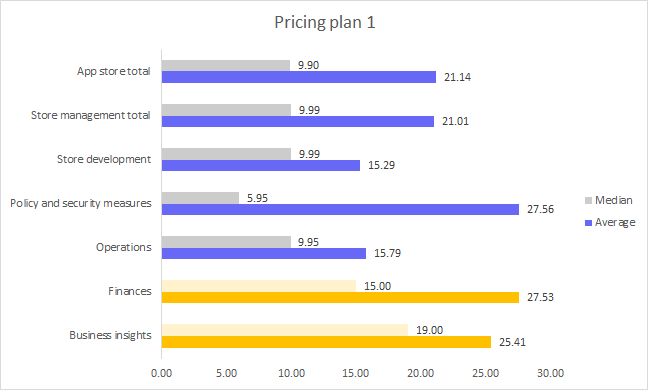648x390 pixels.
Task: Click the Business insights orange average bar
Action: pos(326,342)
